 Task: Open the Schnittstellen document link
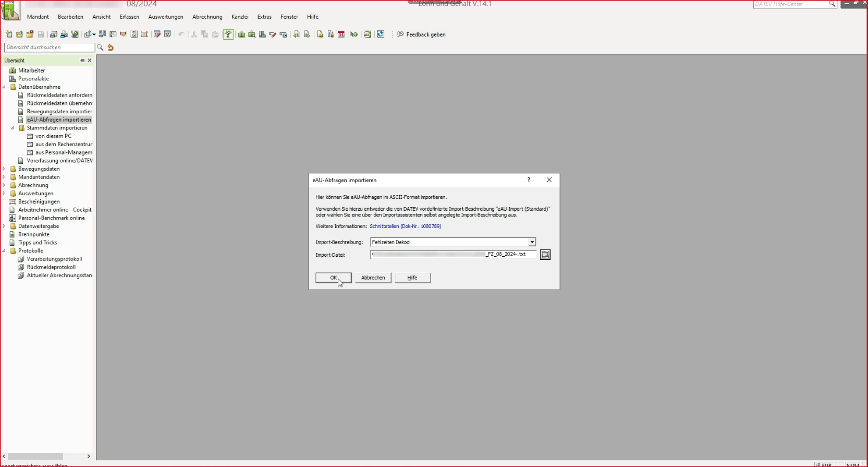point(405,226)
